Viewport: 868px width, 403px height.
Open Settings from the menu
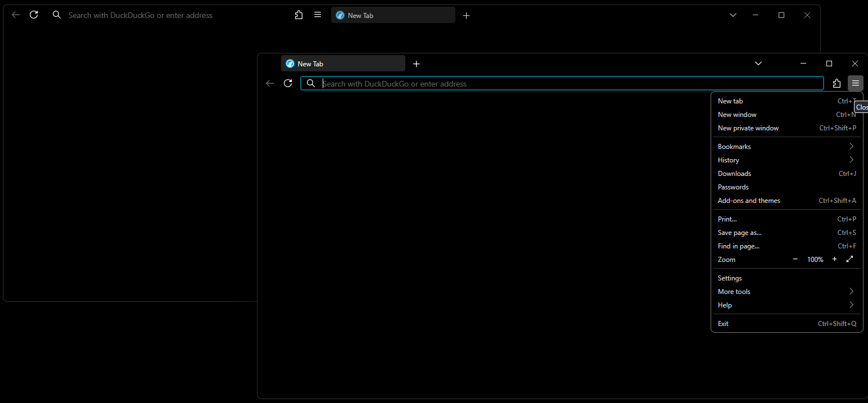pyautogui.click(x=729, y=278)
